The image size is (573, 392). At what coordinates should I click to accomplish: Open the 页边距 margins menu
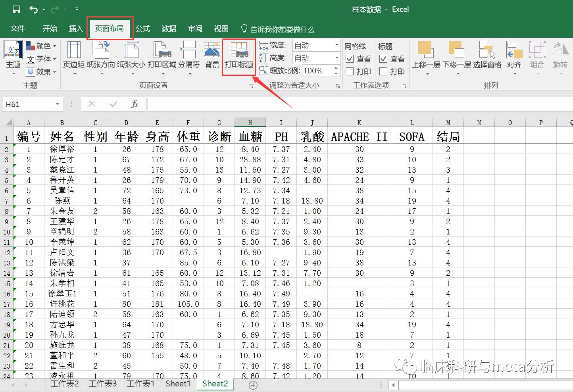pyautogui.click(x=74, y=58)
